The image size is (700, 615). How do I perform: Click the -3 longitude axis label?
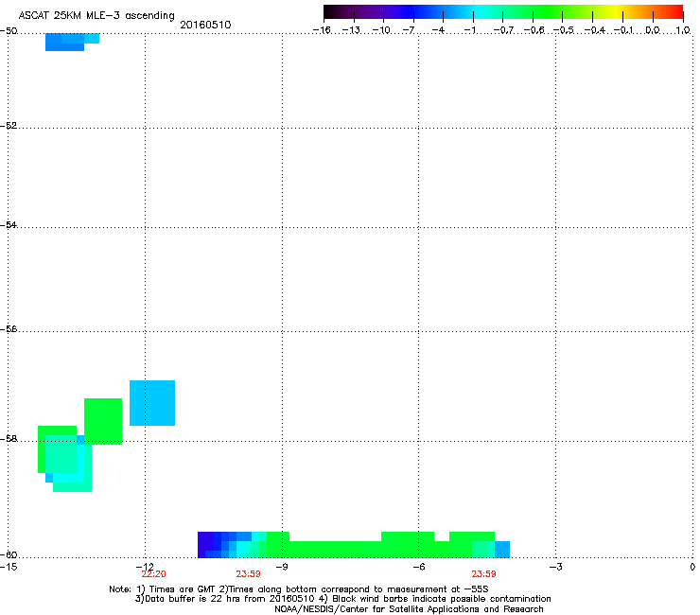pyautogui.click(x=555, y=567)
